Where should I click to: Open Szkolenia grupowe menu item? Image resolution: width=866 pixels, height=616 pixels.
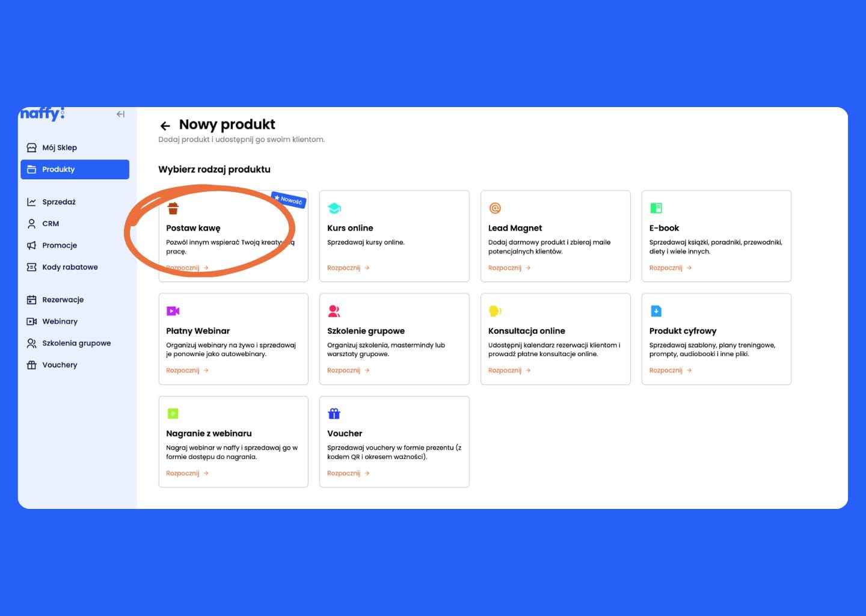[x=75, y=343]
